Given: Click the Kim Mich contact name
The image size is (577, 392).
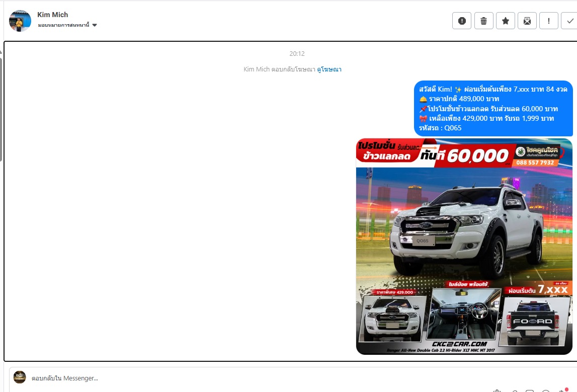Looking at the screenshot, I should [x=53, y=15].
